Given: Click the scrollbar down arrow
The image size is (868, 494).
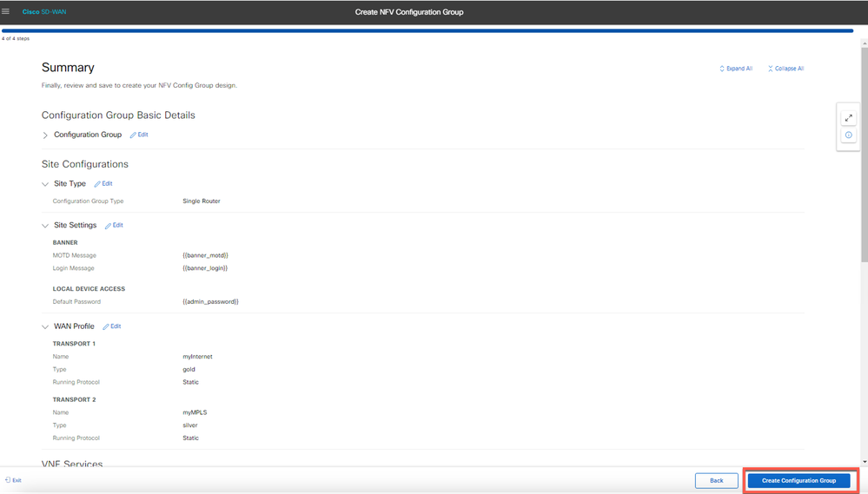Looking at the screenshot, I should (865, 462).
